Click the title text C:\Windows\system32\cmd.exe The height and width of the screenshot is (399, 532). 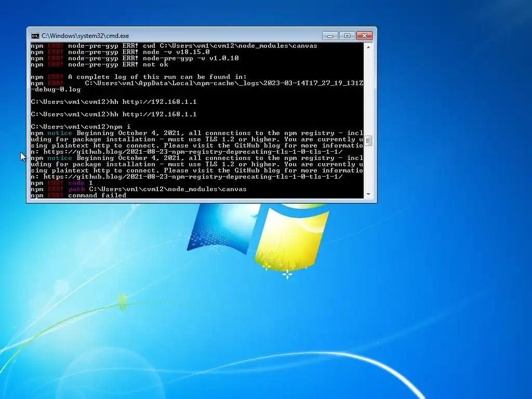85,36
